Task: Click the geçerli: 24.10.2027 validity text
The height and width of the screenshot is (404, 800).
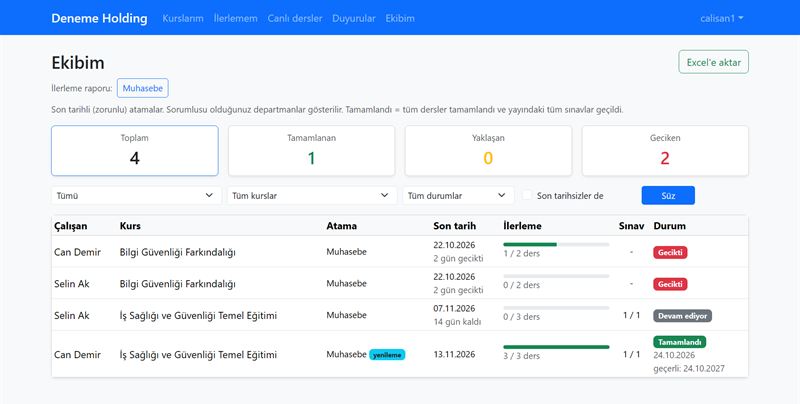Action: (689, 368)
